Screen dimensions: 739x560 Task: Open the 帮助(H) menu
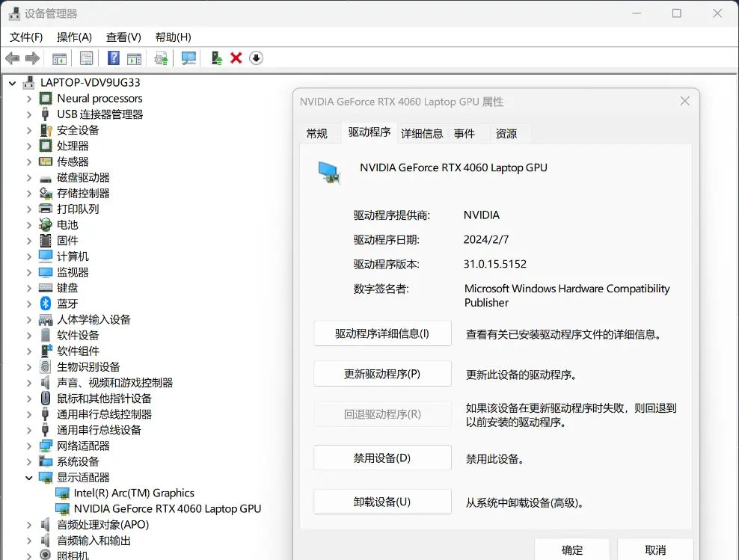(x=173, y=37)
